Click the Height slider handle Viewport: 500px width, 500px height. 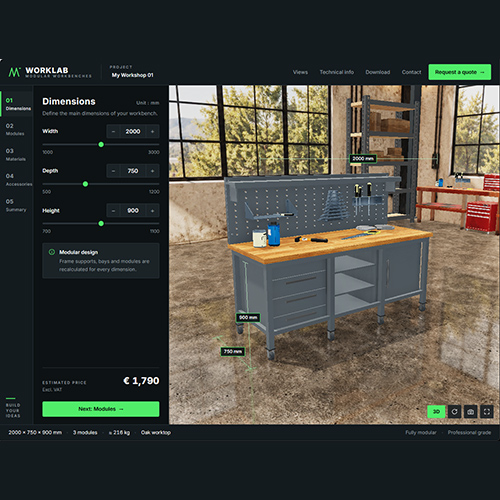click(x=101, y=223)
